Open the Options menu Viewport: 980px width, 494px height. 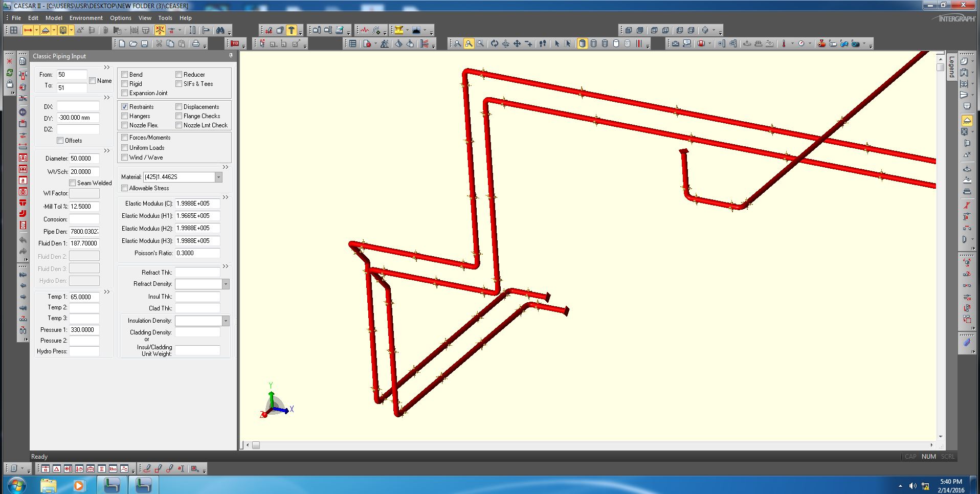click(x=121, y=18)
